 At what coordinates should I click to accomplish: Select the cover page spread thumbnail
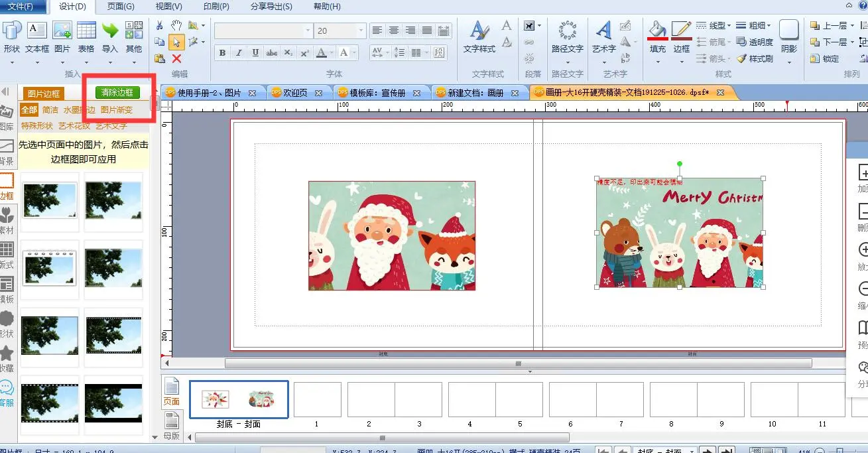239,399
